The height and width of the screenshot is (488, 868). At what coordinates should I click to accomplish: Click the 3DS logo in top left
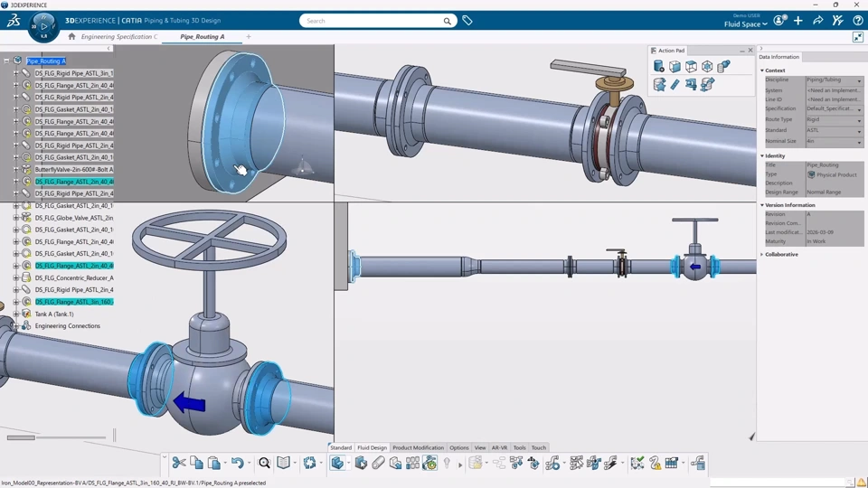14,21
